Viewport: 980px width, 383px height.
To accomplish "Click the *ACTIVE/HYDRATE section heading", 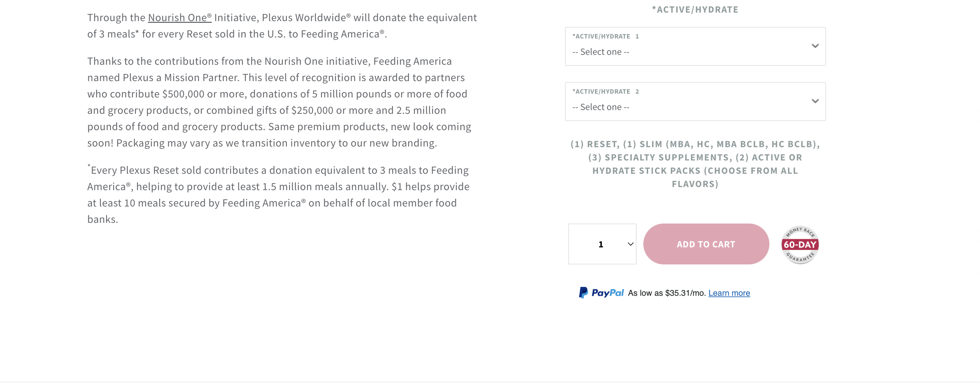I will point(695,10).
